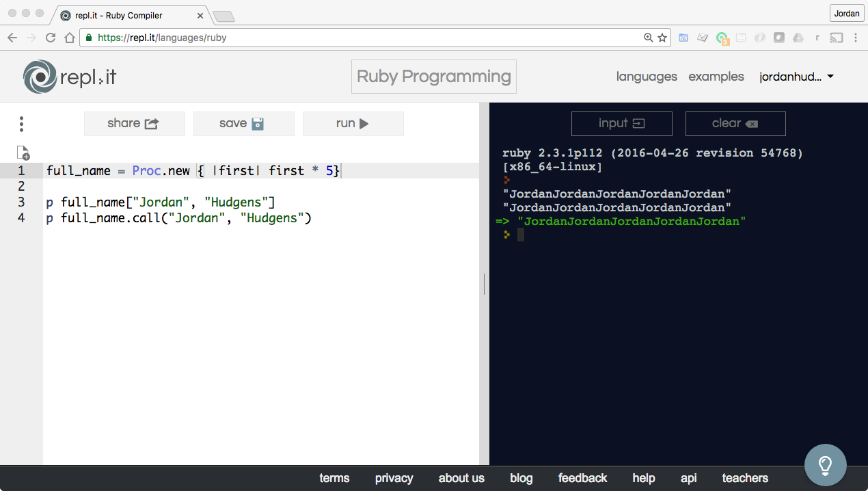The image size is (868, 491).
Task: Reload the page with the refresh icon
Action: click(x=51, y=38)
